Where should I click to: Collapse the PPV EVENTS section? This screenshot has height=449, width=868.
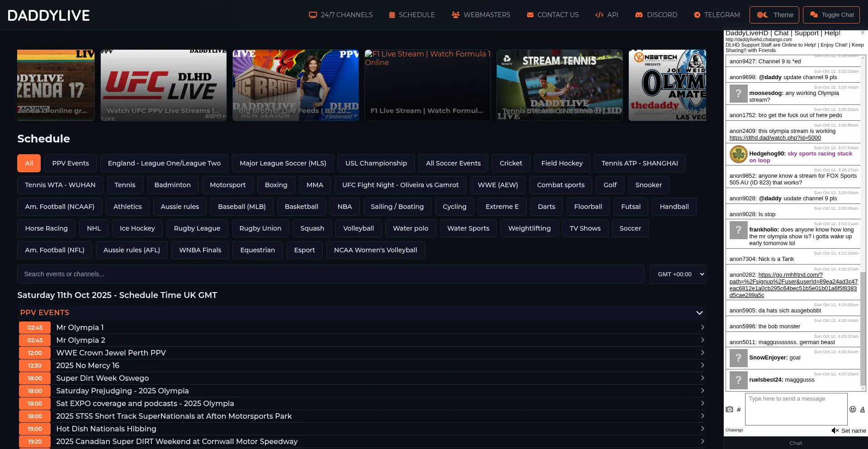pyautogui.click(x=699, y=312)
